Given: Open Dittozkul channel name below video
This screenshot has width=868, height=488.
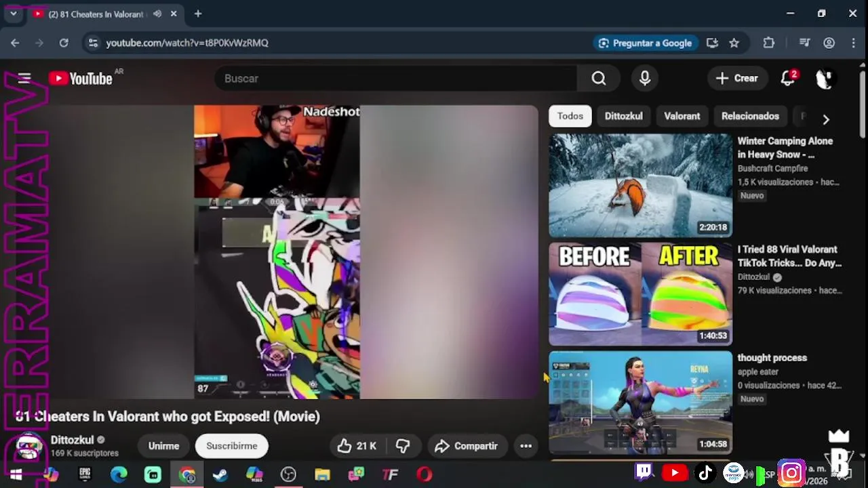Looking at the screenshot, I should tap(72, 440).
